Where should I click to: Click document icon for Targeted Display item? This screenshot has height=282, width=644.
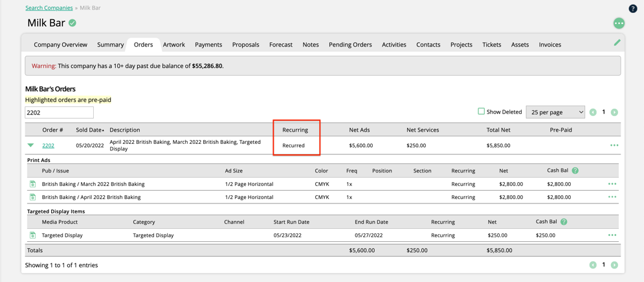point(32,235)
